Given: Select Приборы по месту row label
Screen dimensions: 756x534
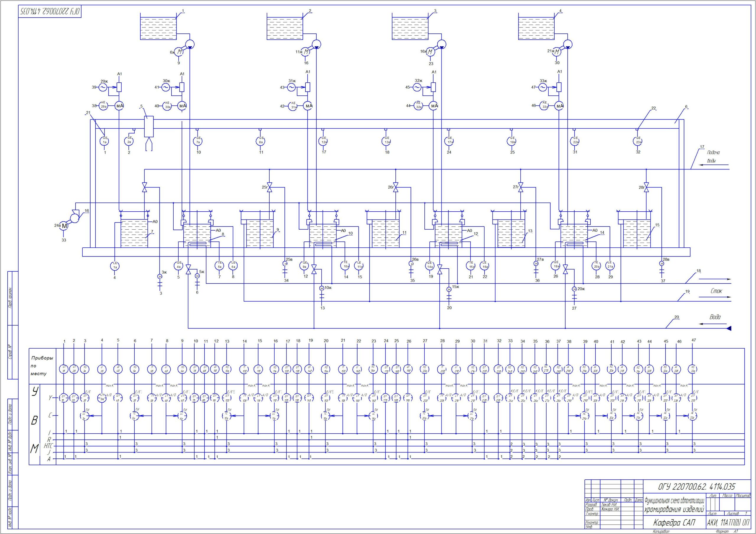Looking at the screenshot, I should click(43, 368).
